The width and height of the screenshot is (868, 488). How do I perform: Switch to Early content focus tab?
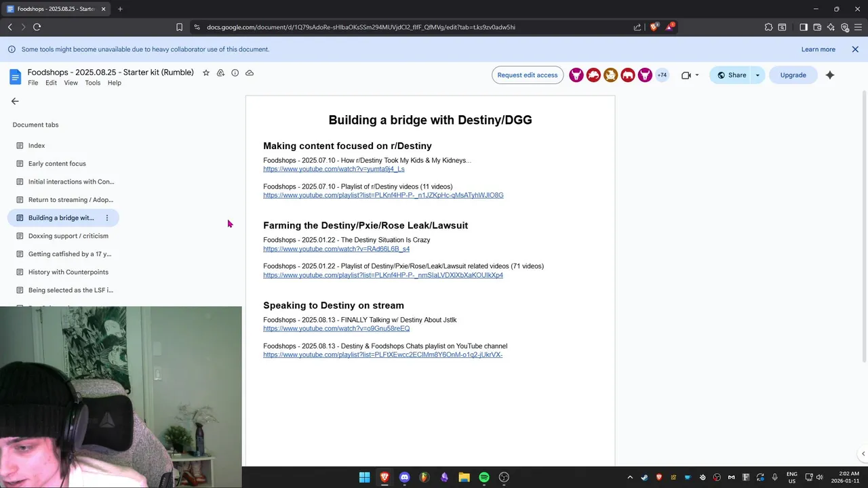(x=63, y=163)
